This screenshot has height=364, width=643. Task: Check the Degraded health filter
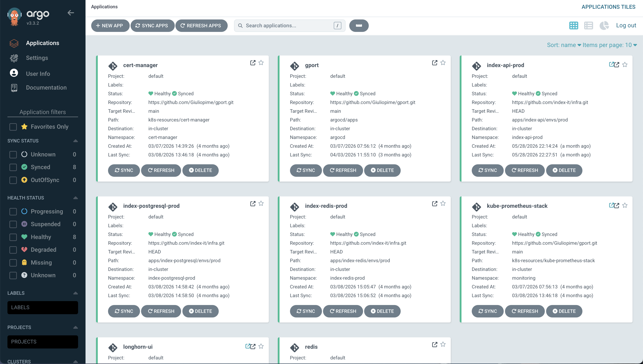tap(13, 250)
